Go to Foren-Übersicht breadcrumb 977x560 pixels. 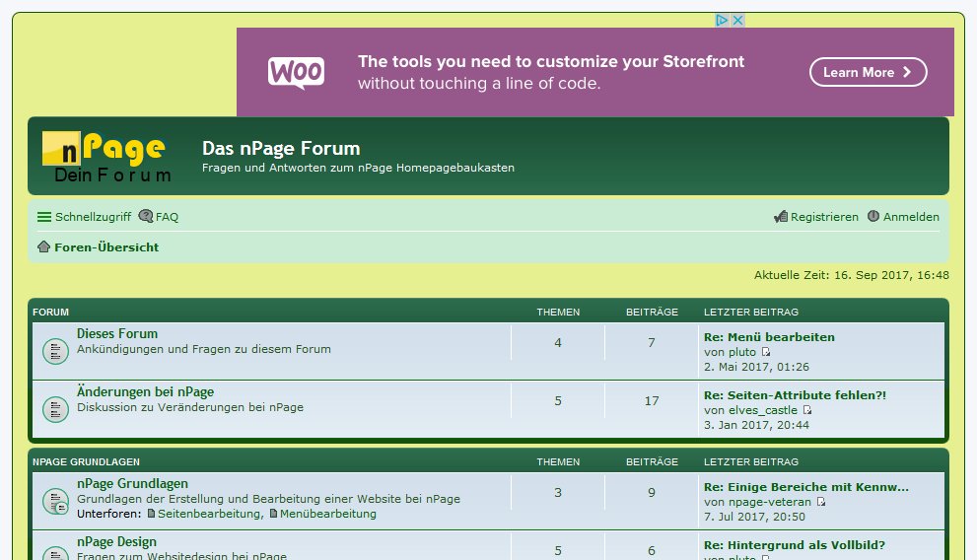point(106,247)
